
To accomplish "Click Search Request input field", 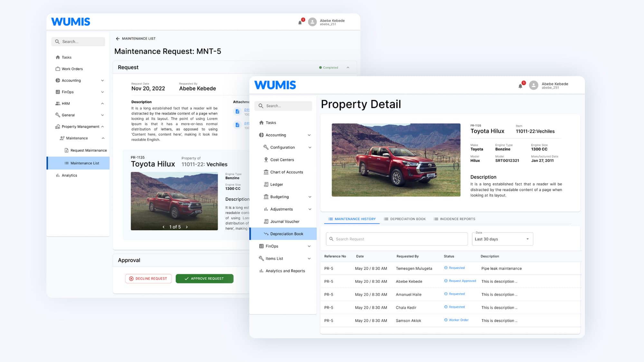I will (397, 239).
